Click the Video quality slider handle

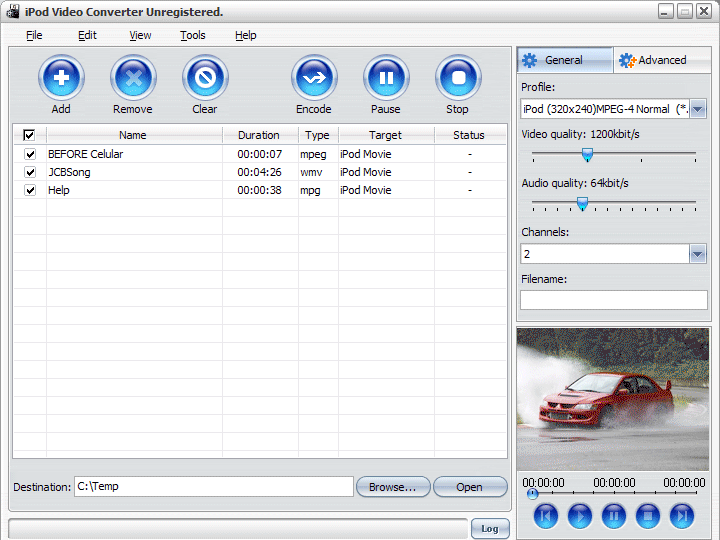pos(587,155)
